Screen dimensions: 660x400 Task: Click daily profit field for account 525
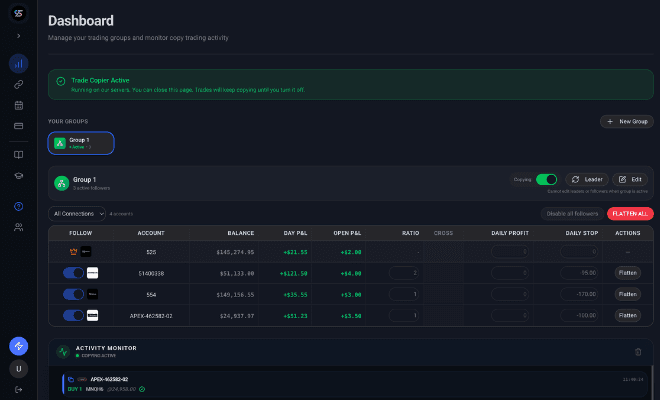(x=510, y=252)
